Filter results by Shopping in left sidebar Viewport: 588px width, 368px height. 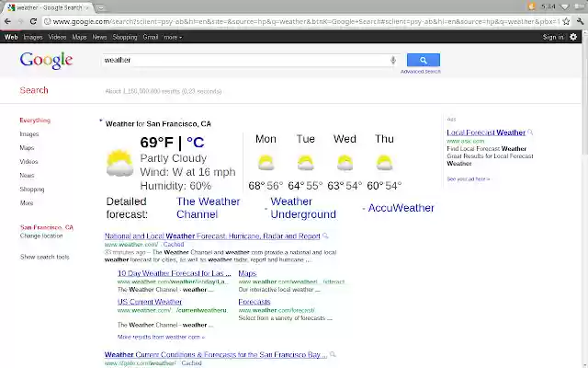coord(32,190)
